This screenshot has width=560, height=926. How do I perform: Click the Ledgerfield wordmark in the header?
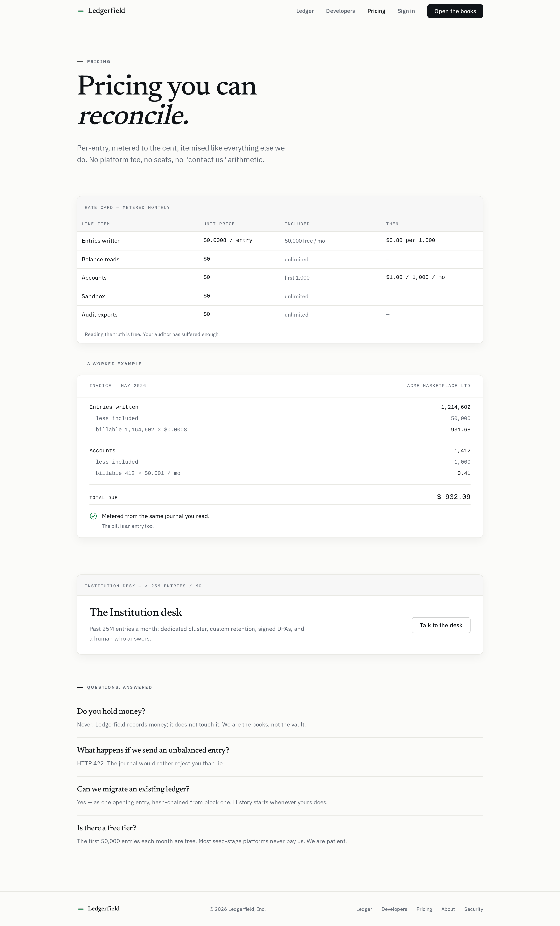[106, 11]
